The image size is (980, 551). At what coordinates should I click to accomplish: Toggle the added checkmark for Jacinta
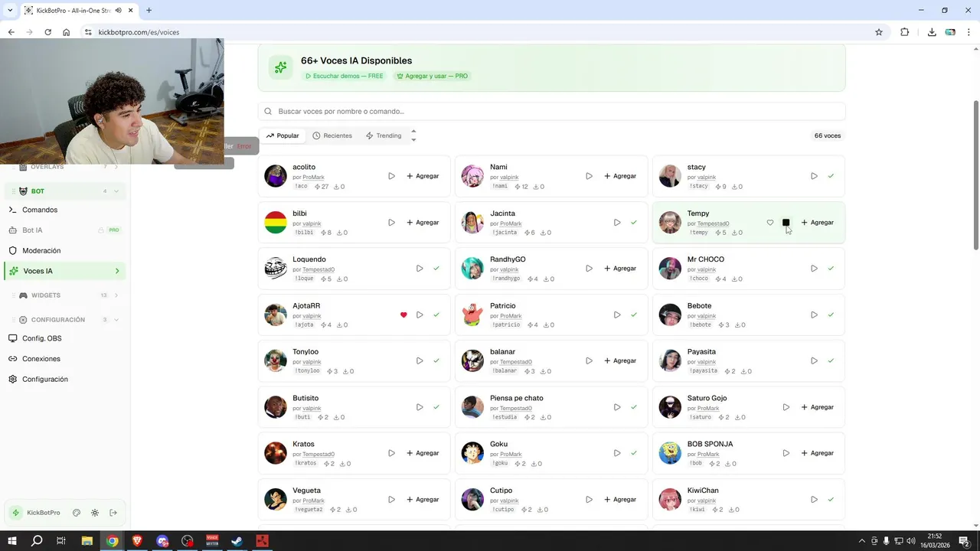pos(634,223)
